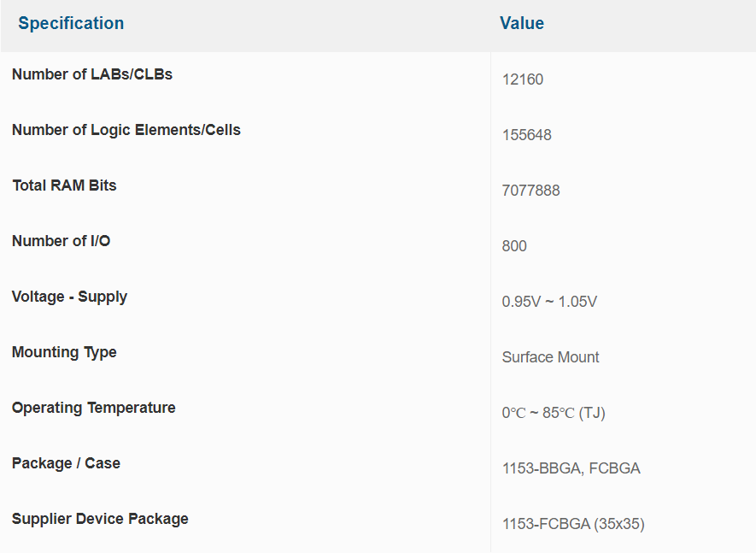Select the Voltage - Supply label
756x553 pixels.
click(69, 297)
